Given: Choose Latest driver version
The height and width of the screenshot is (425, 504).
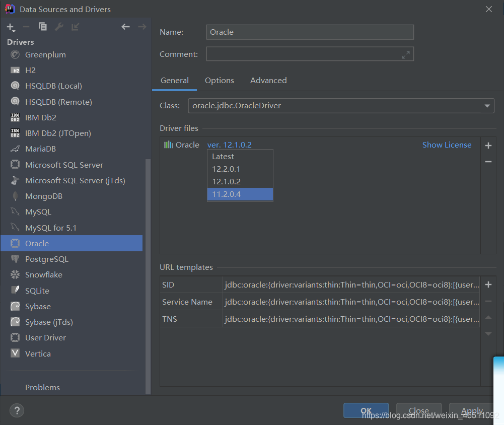Looking at the screenshot, I should pyautogui.click(x=240, y=157).
